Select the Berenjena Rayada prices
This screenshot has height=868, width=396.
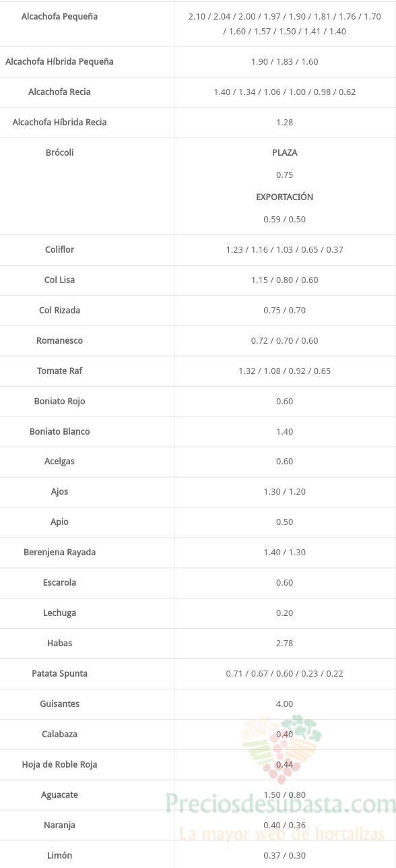285,552
